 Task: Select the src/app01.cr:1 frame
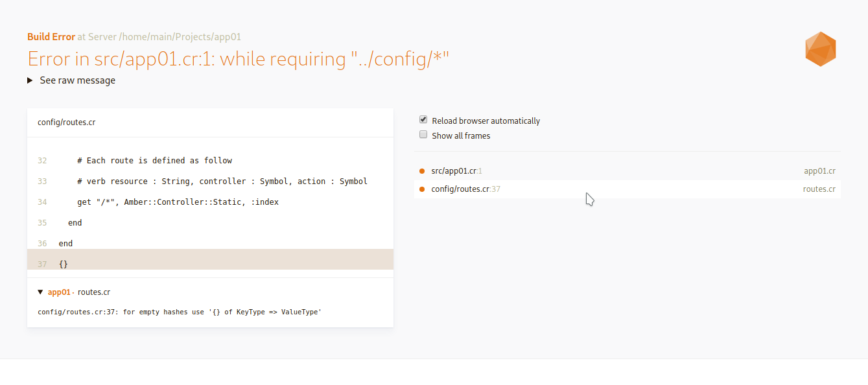(x=627, y=171)
